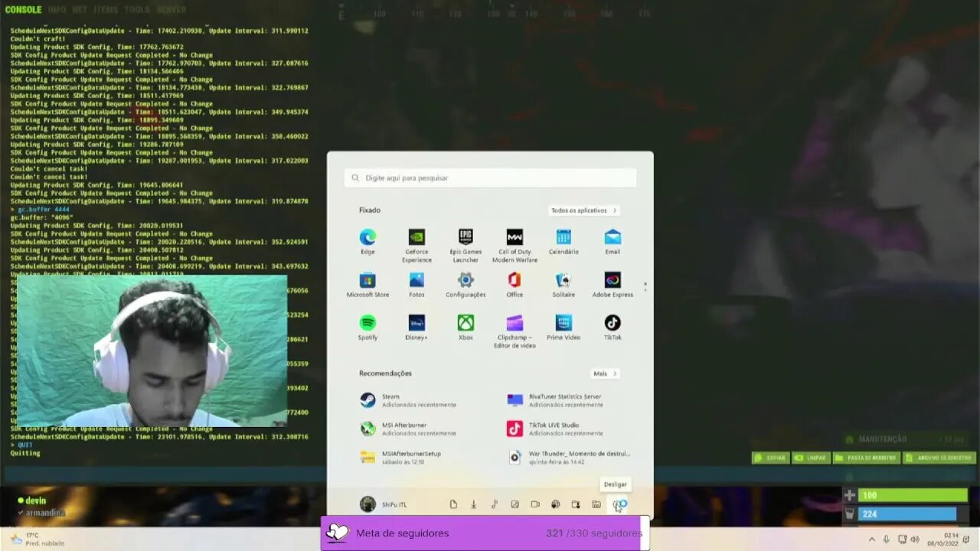Focus the Digite aqui para pesquisar box
The height and width of the screenshot is (551, 980).
pos(490,178)
